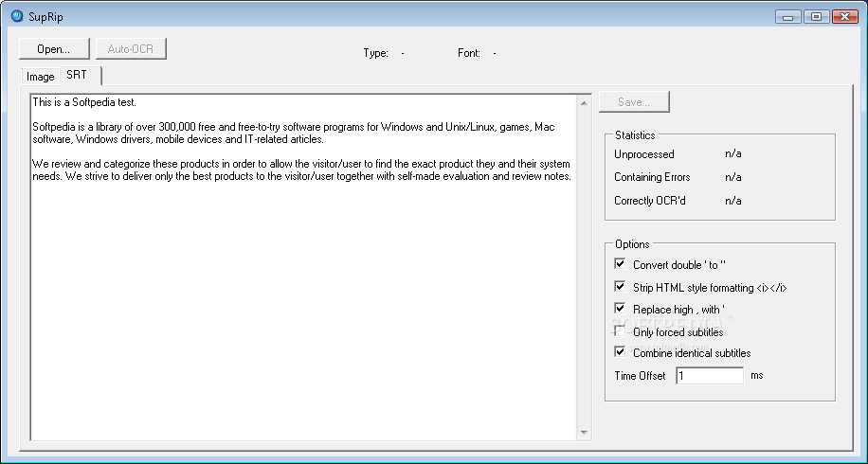
Task: Click the SupRip application icon in title bar
Action: pyautogui.click(x=17, y=16)
